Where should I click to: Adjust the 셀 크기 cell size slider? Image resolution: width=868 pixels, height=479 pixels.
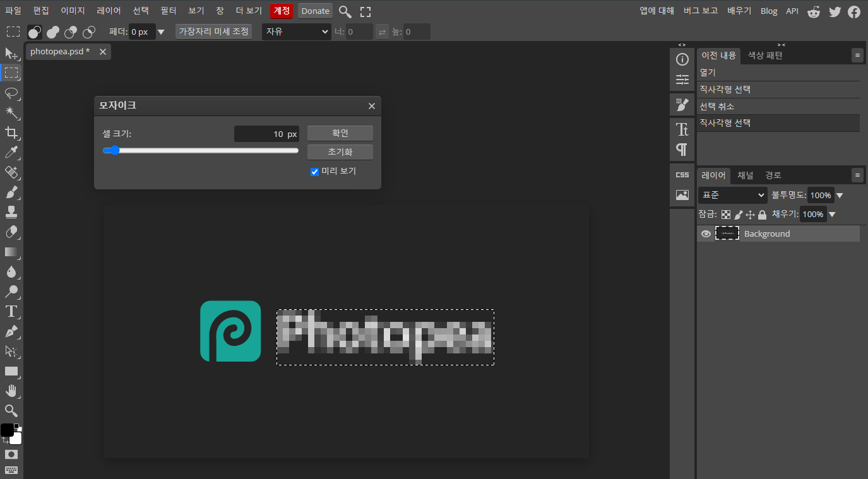(201, 150)
